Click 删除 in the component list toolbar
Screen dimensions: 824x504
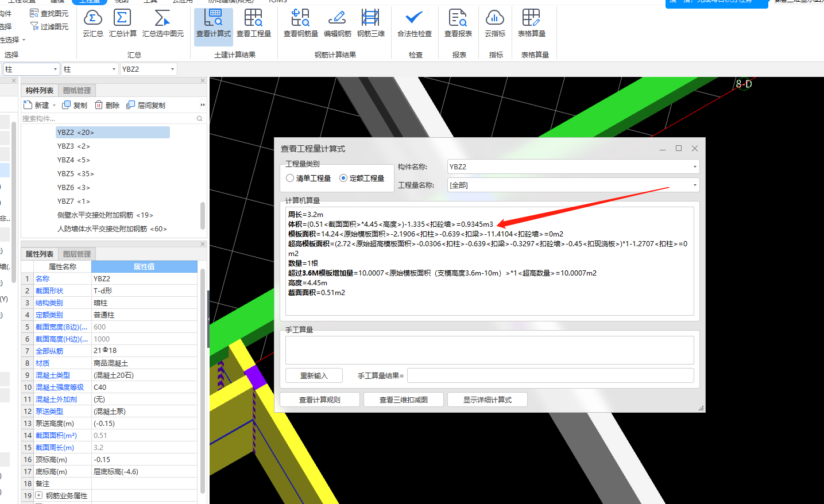pyautogui.click(x=107, y=105)
